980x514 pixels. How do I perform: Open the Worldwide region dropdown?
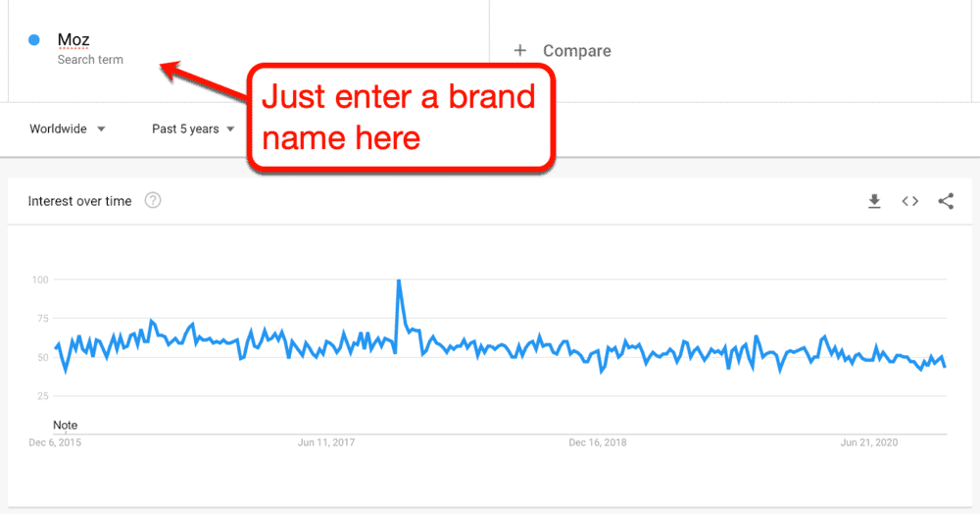pyautogui.click(x=68, y=128)
